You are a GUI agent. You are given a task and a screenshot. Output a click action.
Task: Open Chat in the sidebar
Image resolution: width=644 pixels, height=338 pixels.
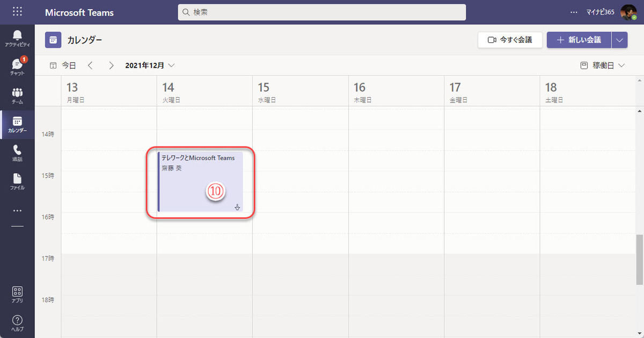(17, 67)
